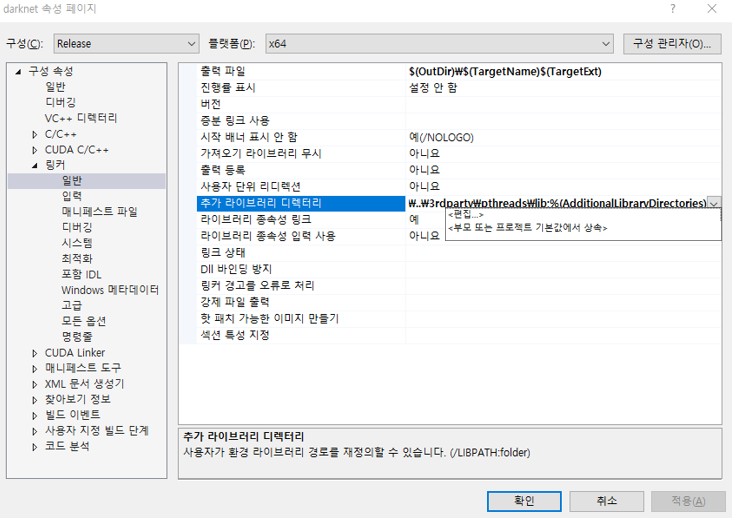
Task: Select the 링크 상태 property row
Action: [459, 252]
